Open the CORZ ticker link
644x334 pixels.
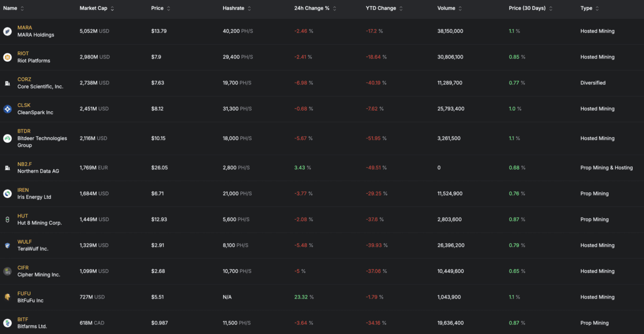pyautogui.click(x=25, y=79)
